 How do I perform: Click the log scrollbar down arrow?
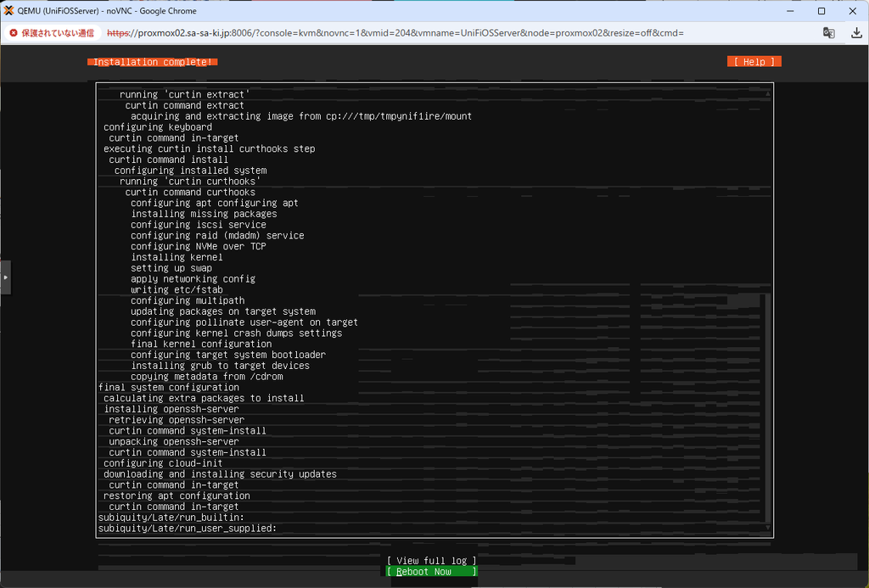tap(767, 528)
